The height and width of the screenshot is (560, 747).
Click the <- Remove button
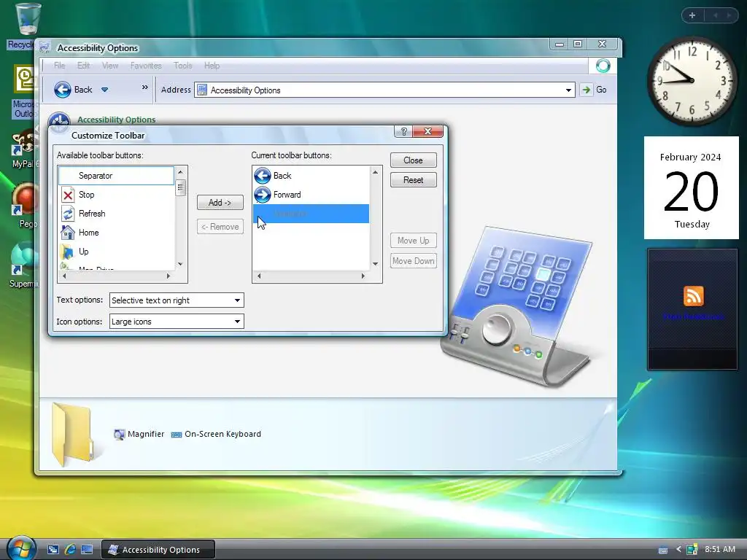tap(220, 227)
